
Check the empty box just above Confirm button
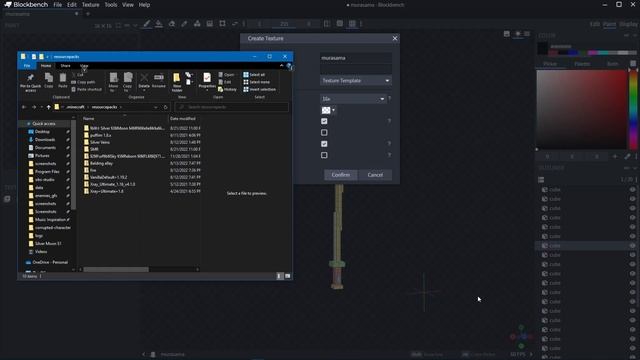pyautogui.click(x=324, y=155)
